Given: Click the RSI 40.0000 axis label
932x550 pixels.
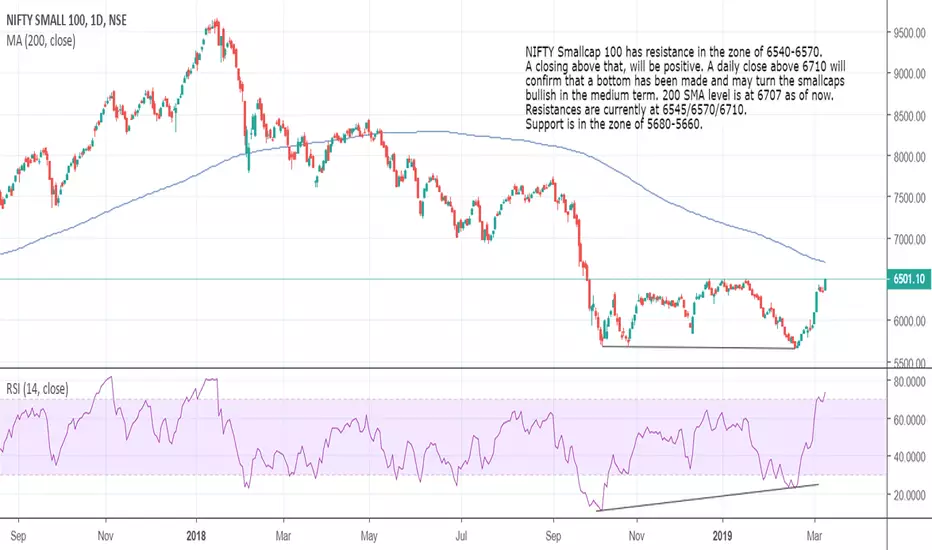Looking at the screenshot, I should click(909, 457).
